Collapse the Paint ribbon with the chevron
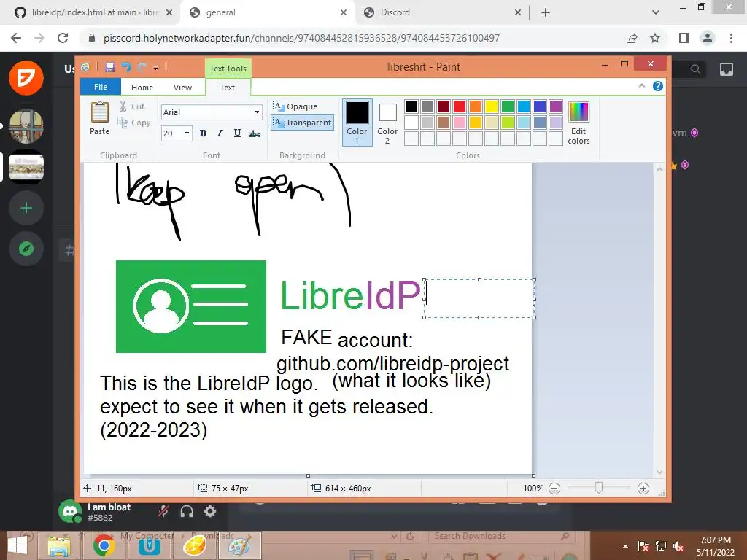 [642, 86]
